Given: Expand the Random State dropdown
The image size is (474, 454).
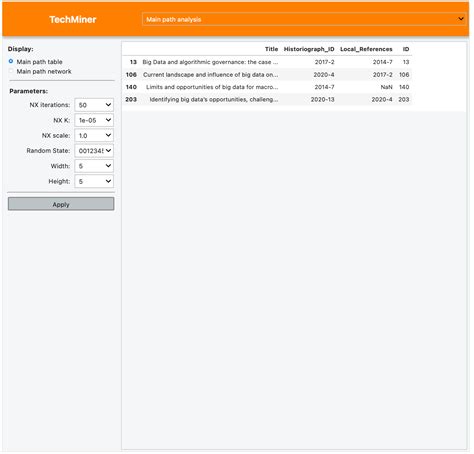Looking at the screenshot, I should 94,151.
